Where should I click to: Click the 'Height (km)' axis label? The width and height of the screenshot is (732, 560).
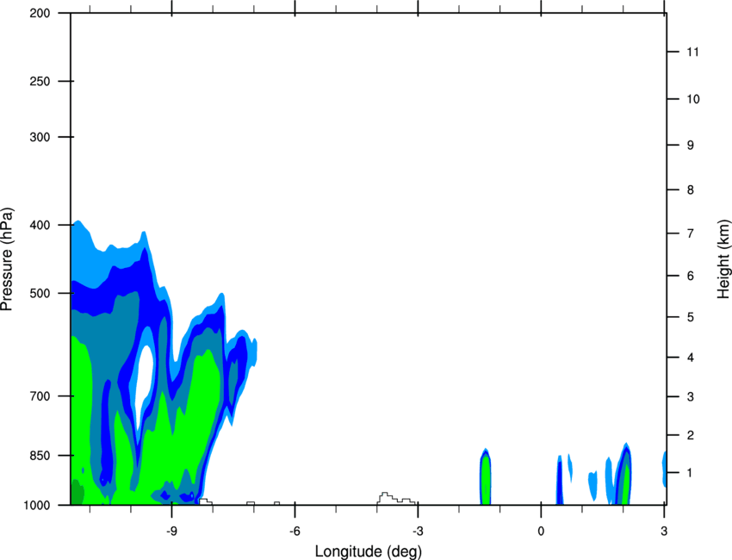tap(723, 259)
